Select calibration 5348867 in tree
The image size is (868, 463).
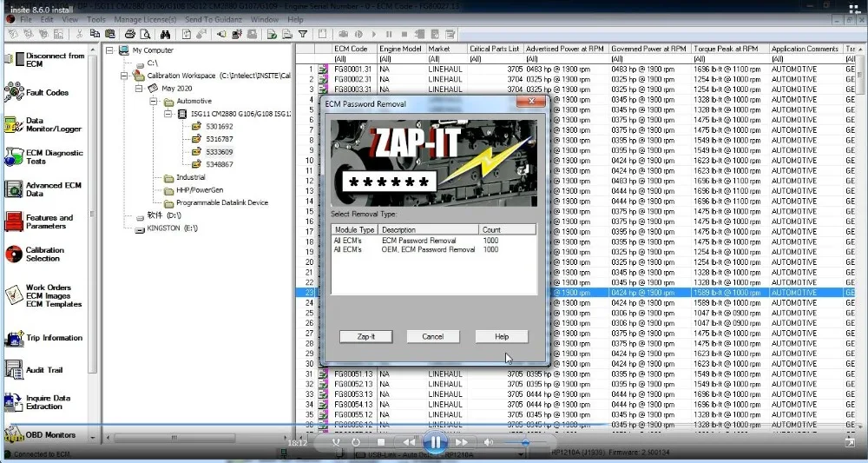(220, 165)
